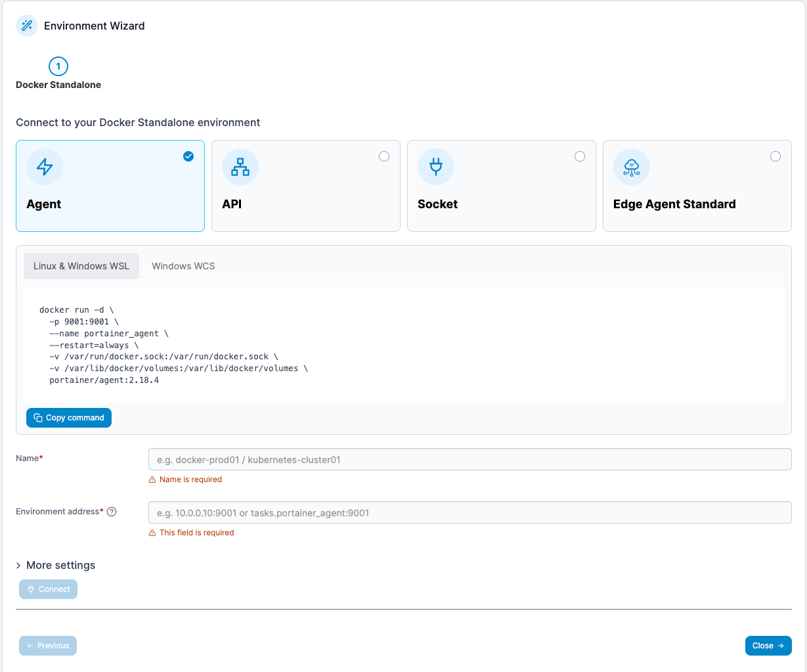Click the Environment Wizard title text
Viewport: 807px width, 672px height.
tap(95, 26)
